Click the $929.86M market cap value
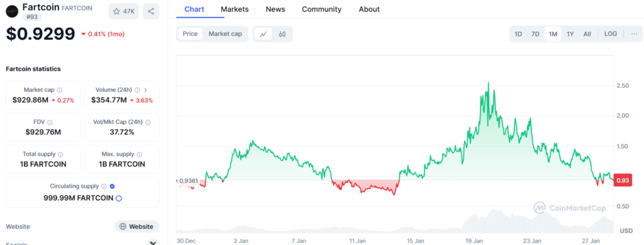This screenshot has height=245, width=644. [x=30, y=100]
